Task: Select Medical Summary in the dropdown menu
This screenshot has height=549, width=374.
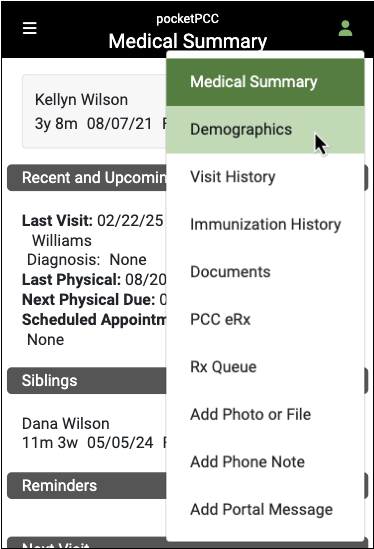Action: tap(265, 82)
